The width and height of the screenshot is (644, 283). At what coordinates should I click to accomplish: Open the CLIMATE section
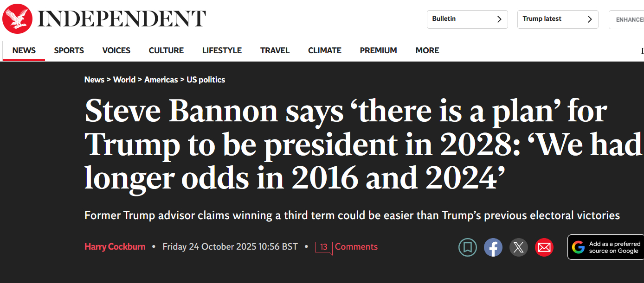[x=325, y=50]
